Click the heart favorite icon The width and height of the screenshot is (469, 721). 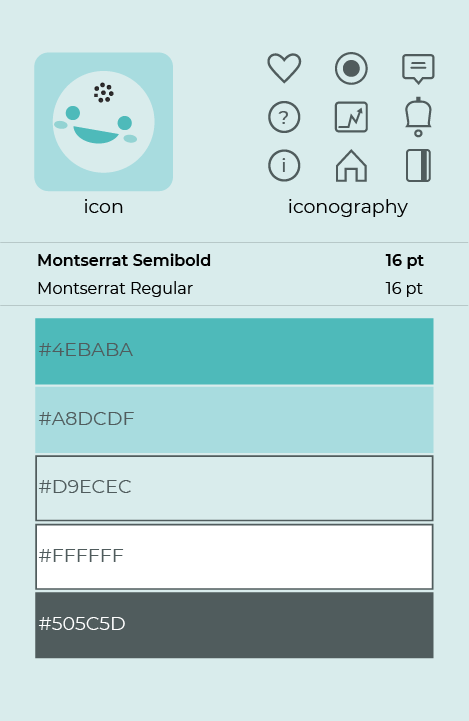(x=284, y=68)
